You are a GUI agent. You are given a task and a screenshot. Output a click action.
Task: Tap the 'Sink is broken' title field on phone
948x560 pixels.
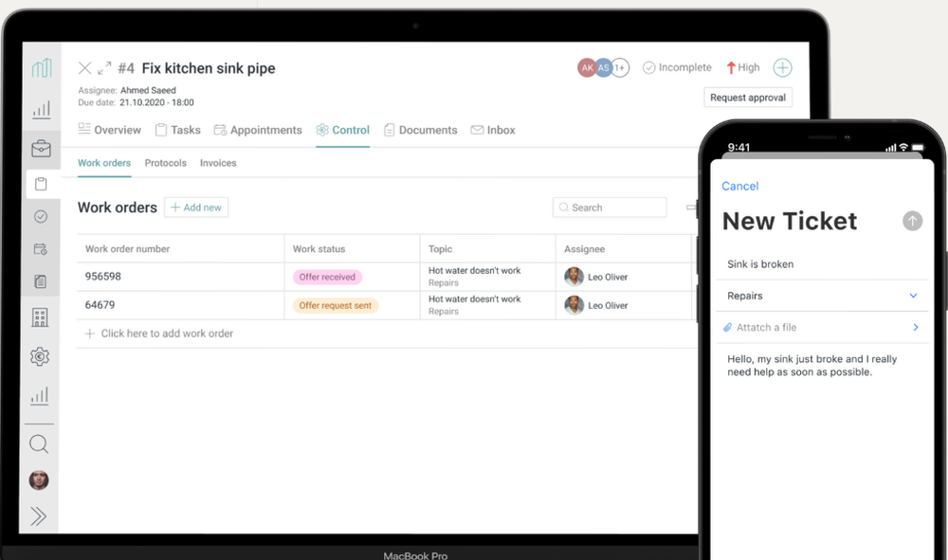coord(822,264)
